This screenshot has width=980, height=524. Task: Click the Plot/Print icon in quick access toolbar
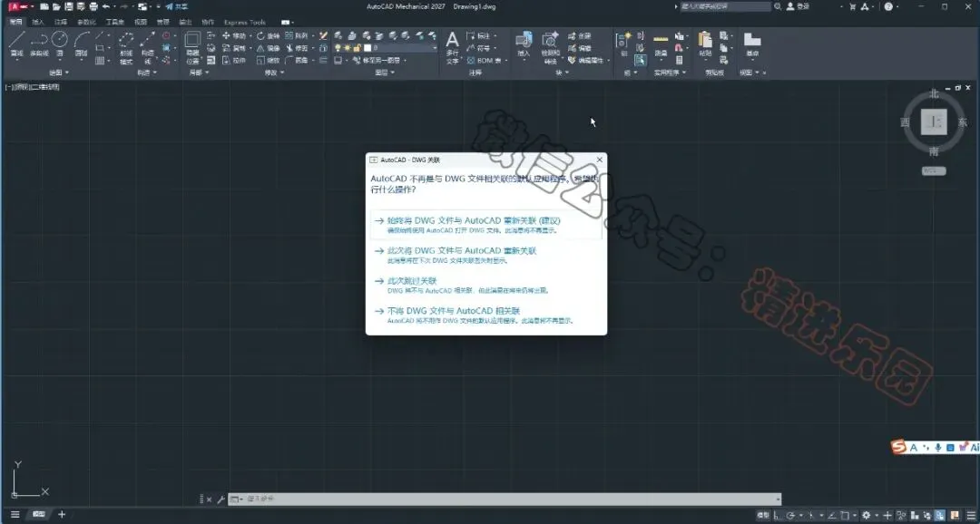click(x=93, y=7)
